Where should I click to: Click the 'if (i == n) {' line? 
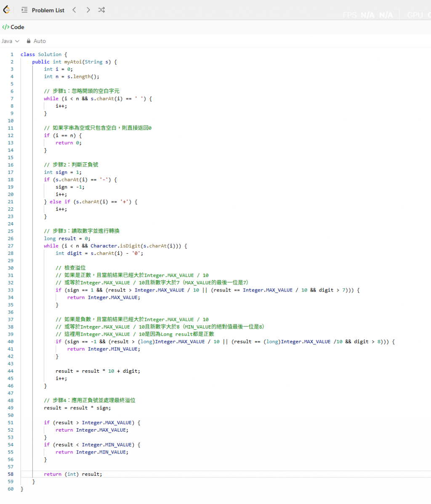pyautogui.click(x=63, y=135)
